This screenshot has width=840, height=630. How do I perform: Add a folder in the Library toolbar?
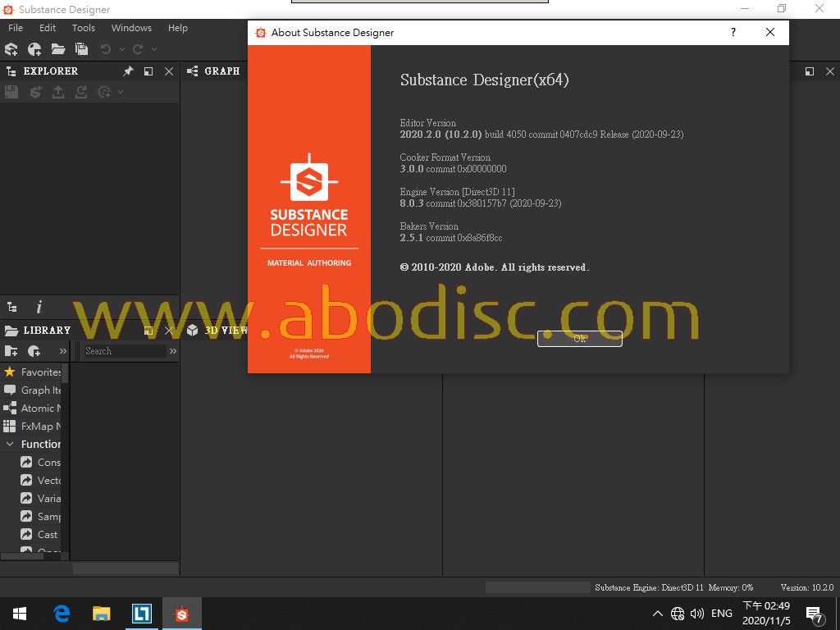tap(11, 351)
